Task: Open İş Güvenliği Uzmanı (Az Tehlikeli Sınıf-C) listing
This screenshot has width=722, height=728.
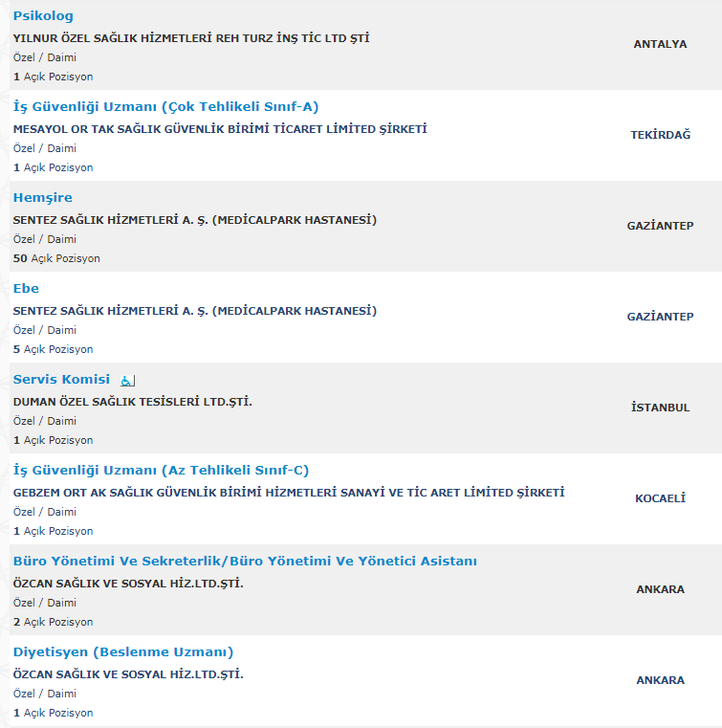Action: click(x=161, y=470)
